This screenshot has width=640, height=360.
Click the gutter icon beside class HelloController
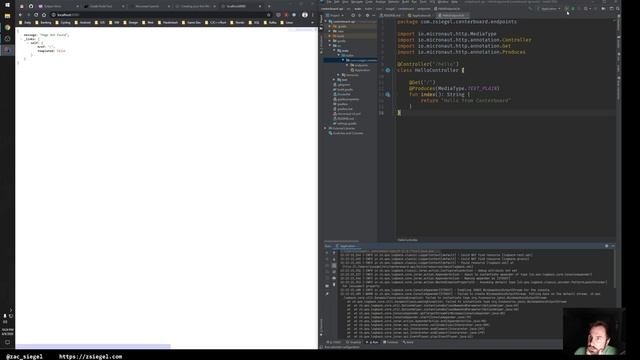coord(388,70)
